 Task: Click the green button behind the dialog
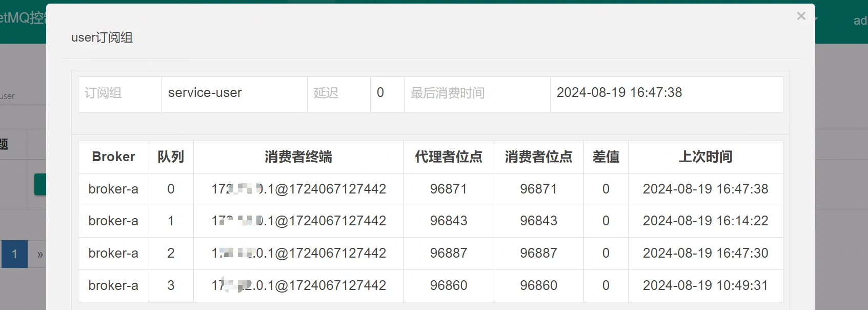[40, 184]
